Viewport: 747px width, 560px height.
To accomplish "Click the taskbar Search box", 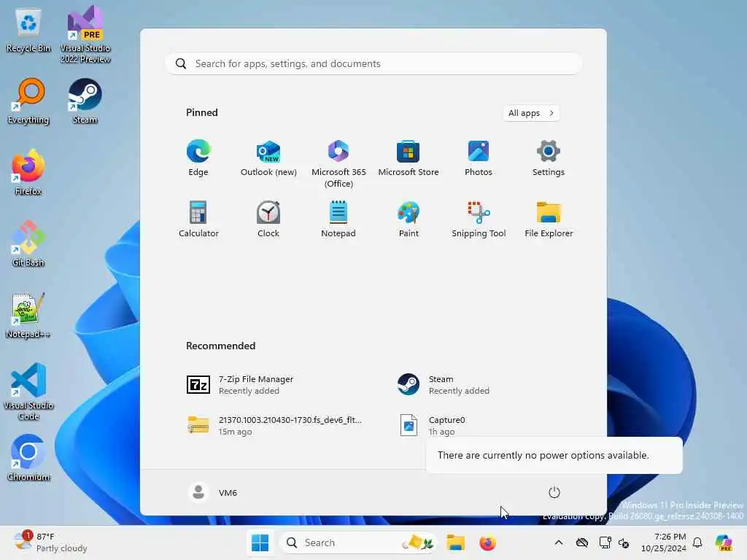I will click(358, 542).
